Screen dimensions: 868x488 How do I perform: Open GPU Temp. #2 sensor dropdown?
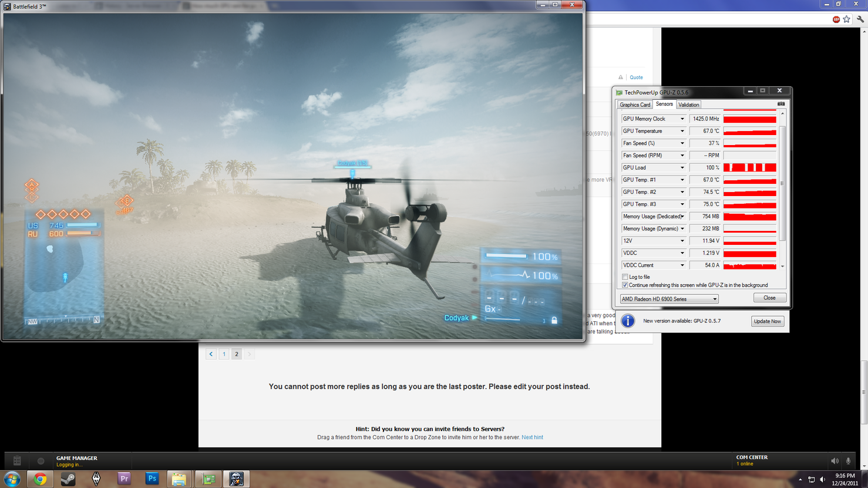click(x=682, y=192)
